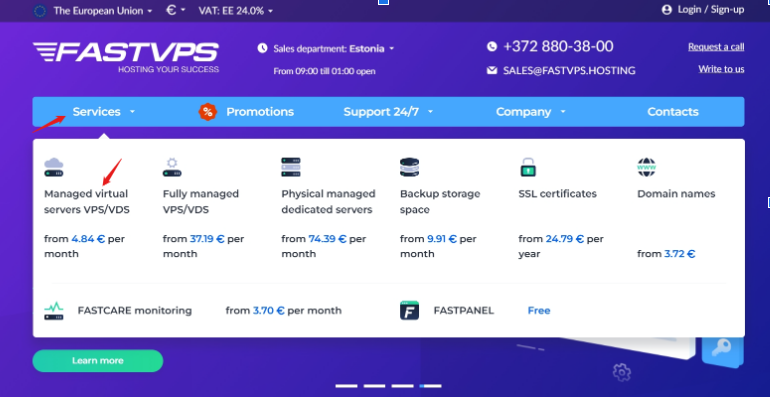Click the 4.84 € price

[x=88, y=239]
